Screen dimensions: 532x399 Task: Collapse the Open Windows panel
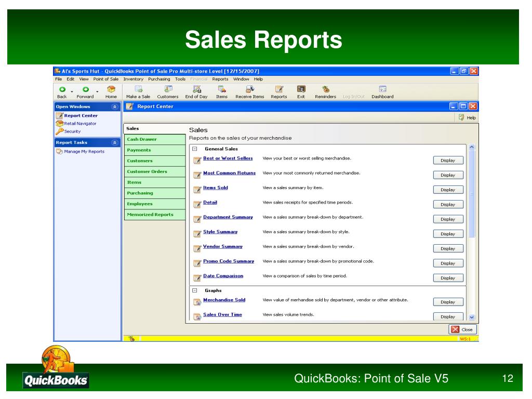[x=115, y=107]
